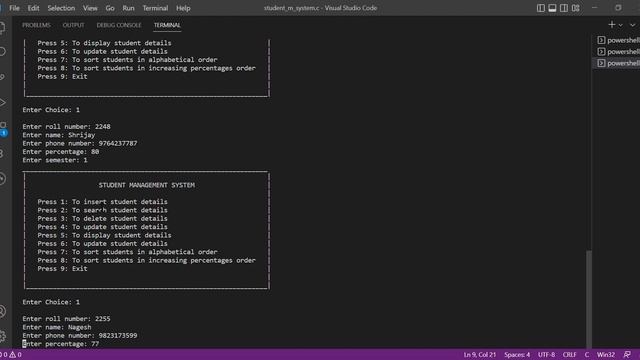Select the highlighted third powershell terminal
Viewport: 640px width, 360px height.
617,63
